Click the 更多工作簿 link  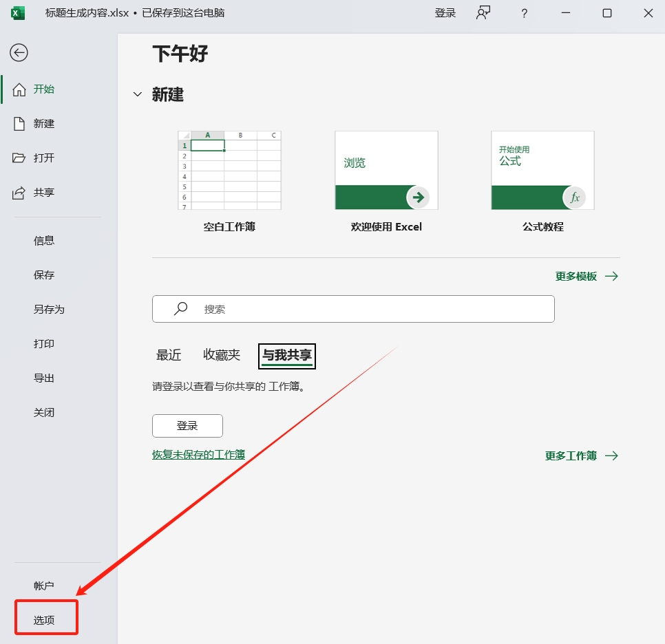pyautogui.click(x=582, y=455)
